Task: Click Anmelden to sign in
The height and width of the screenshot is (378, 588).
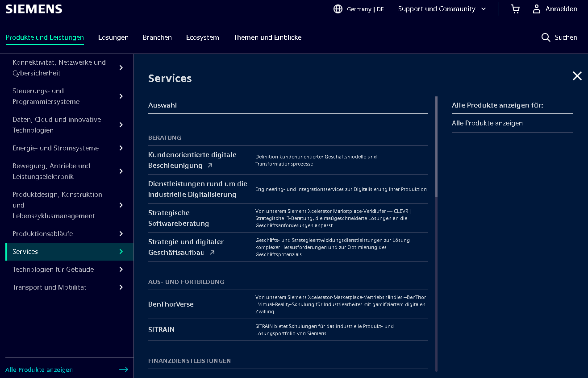Action: click(x=561, y=9)
